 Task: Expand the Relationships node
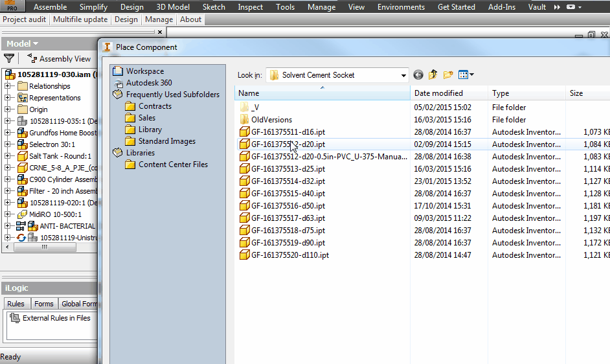pyautogui.click(x=7, y=85)
